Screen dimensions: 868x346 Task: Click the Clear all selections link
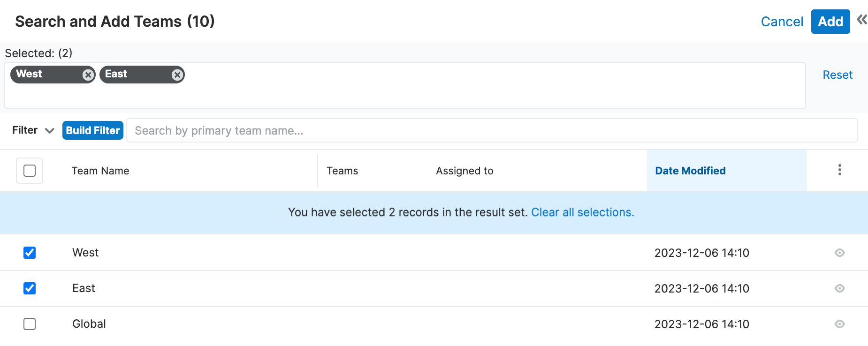click(x=582, y=212)
